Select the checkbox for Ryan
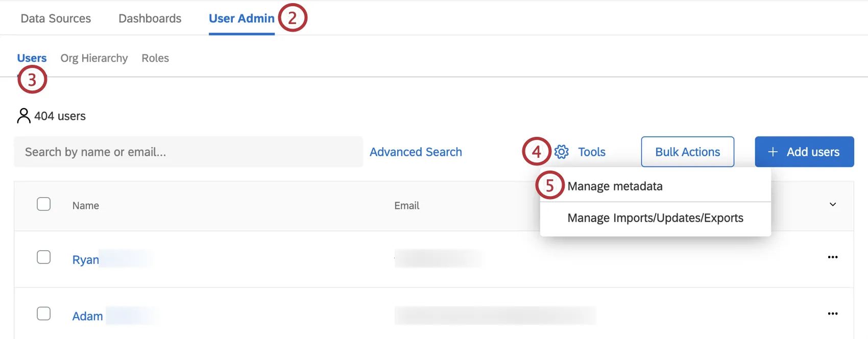 click(44, 257)
